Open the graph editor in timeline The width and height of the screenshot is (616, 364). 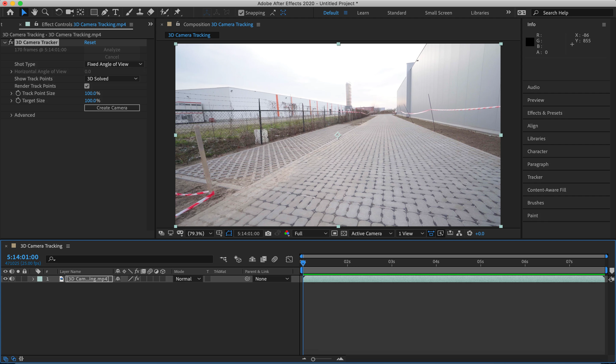point(289,259)
